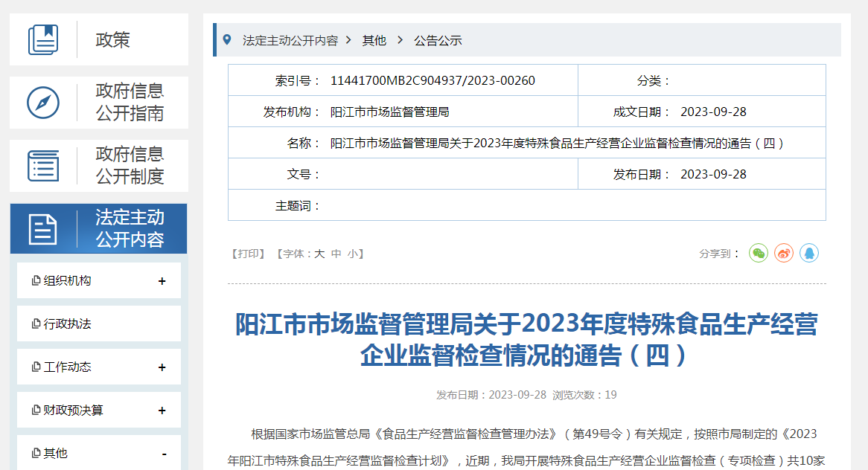The height and width of the screenshot is (470, 868).
Task: Expand the 财政预决算 plus sign
Action: tap(162, 411)
